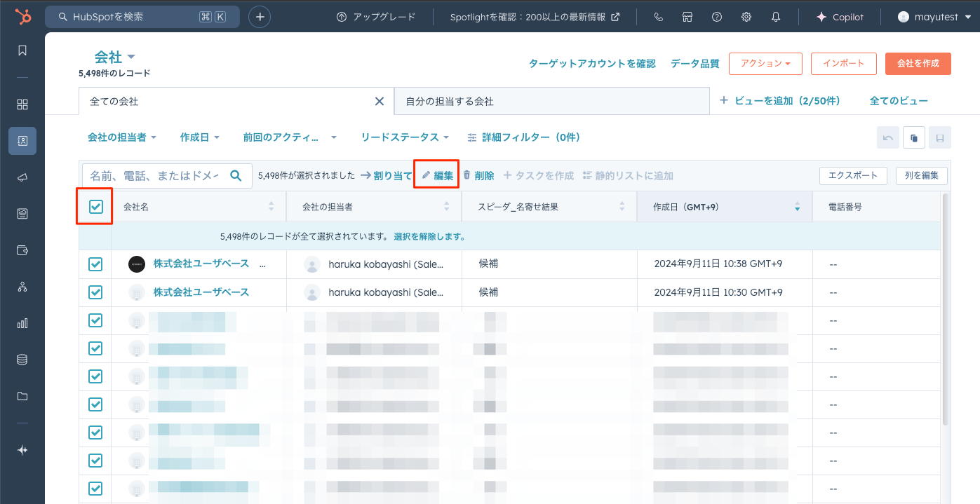Click the HubSpot sprocket logo
This screenshot has height=504, width=980.
[22, 16]
